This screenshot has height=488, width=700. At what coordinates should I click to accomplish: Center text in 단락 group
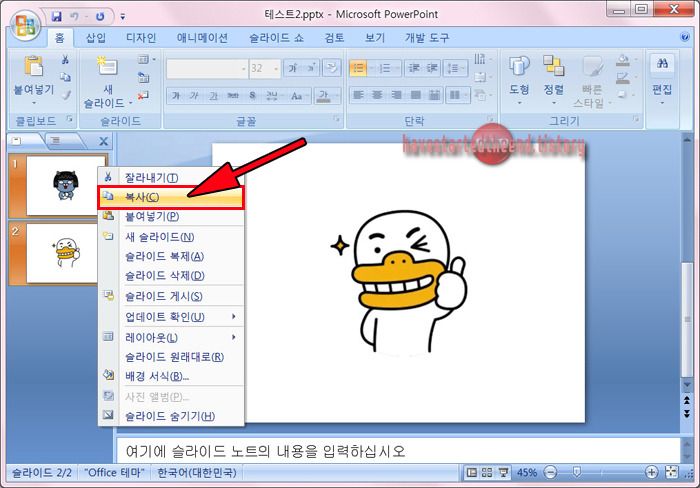[377, 95]
